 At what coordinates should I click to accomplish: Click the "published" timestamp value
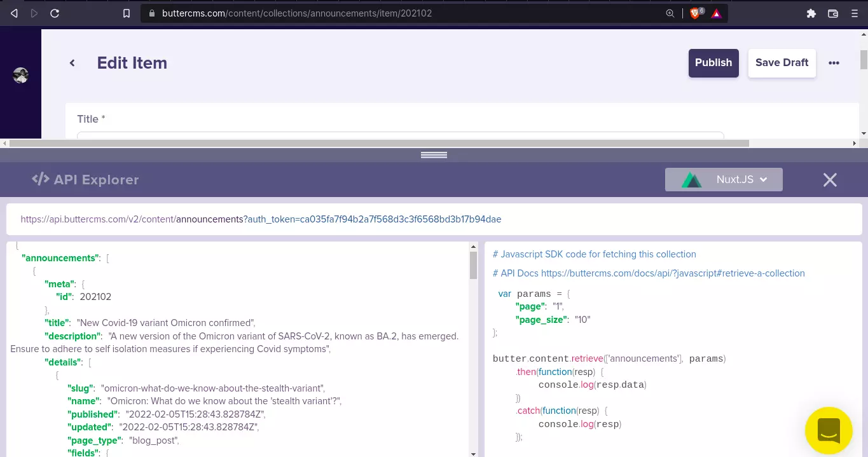(195, 414)
